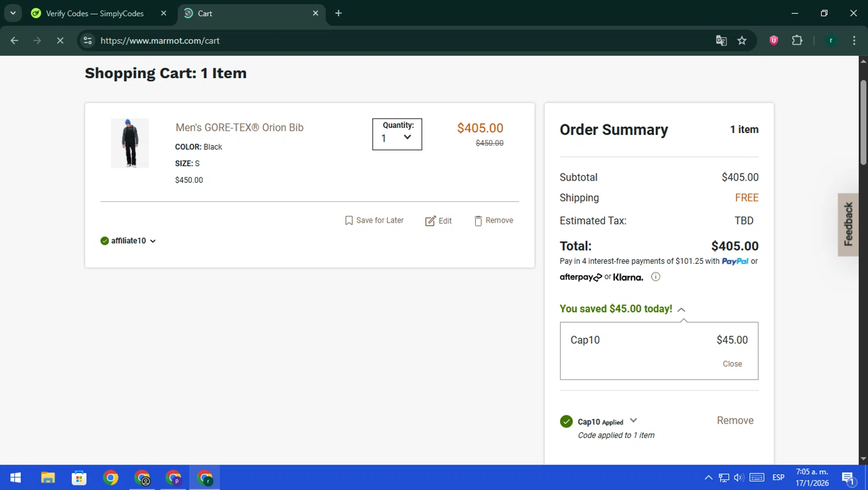
Task: Click the forward navigation arrow
Action: tap(37, 40)
